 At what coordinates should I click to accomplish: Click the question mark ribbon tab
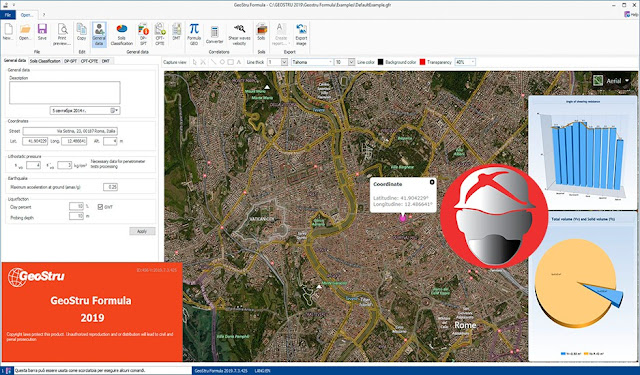click(x=44, y=15)
